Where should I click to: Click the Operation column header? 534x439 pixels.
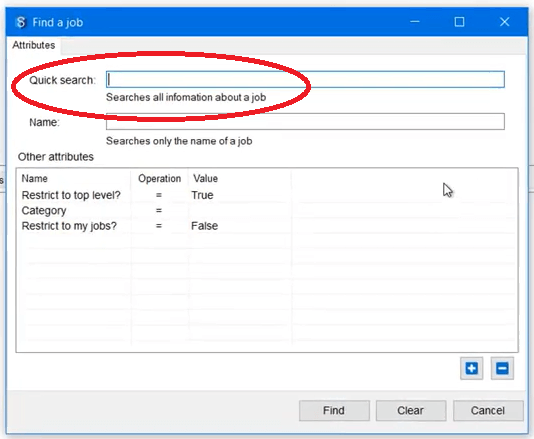(159, 178)
